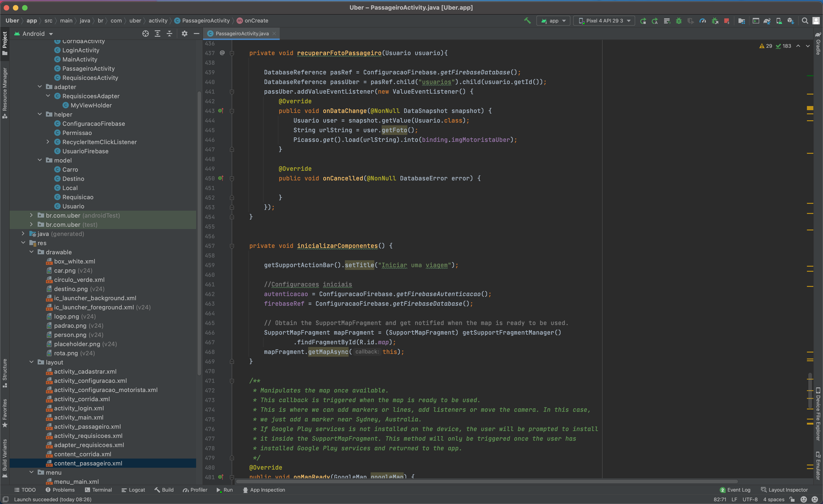Image resolution: width=823 pixels, height=504 pixels.
Task: Expand the br.com.uber (androidTest) node
Action: 31,215
